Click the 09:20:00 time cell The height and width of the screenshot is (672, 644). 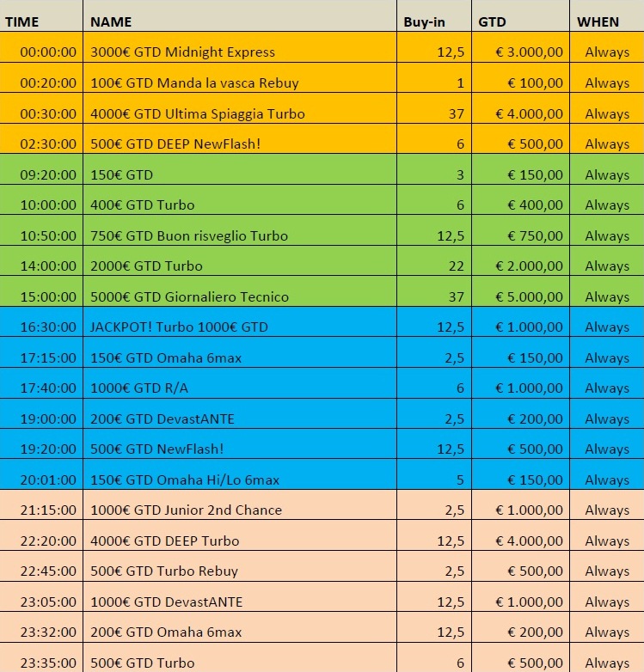coord(48,175)
